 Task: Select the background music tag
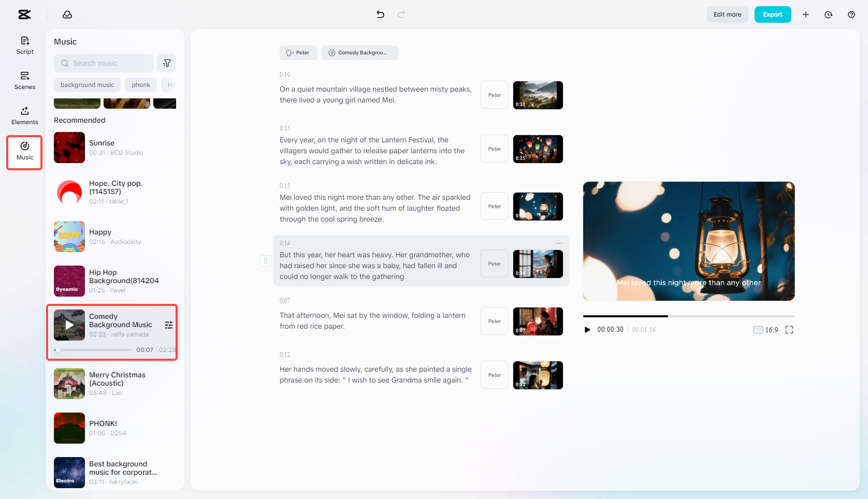86,84
